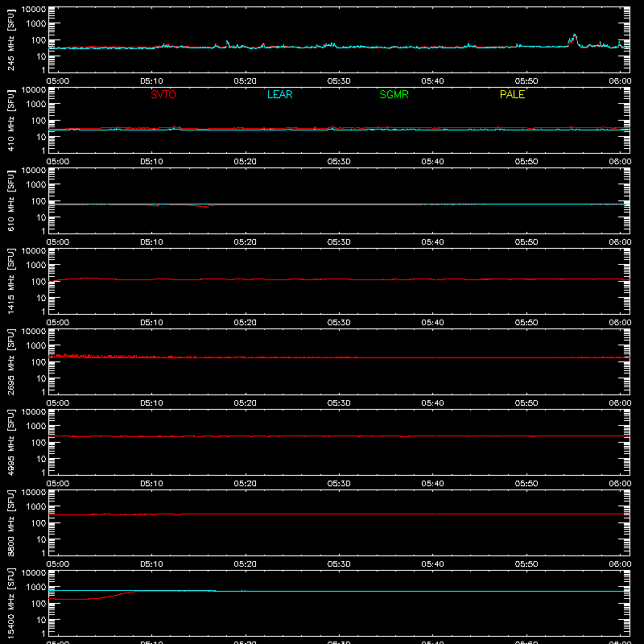Image resolution: width=644 pixels, height=644 pixels.
Task: Click the green SGMR legend label
Action: 394,94
